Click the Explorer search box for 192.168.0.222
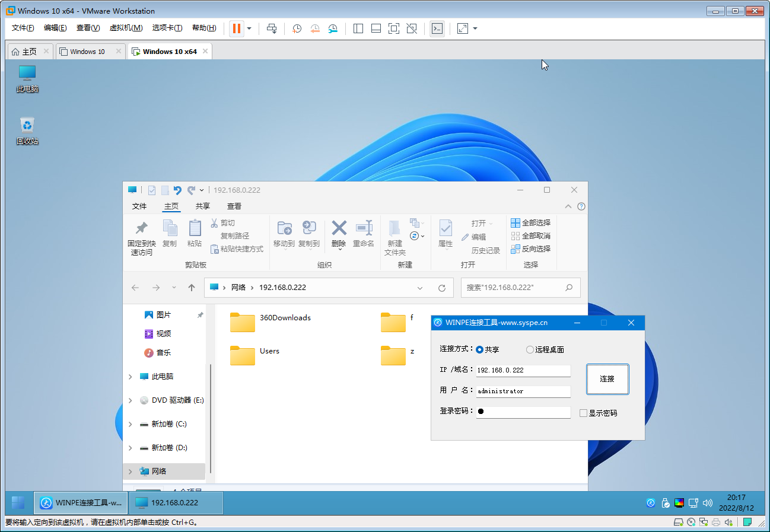Image resolution: width=770 pixels, height=532 pixels. pyautogui.click(x=520, y=288)
